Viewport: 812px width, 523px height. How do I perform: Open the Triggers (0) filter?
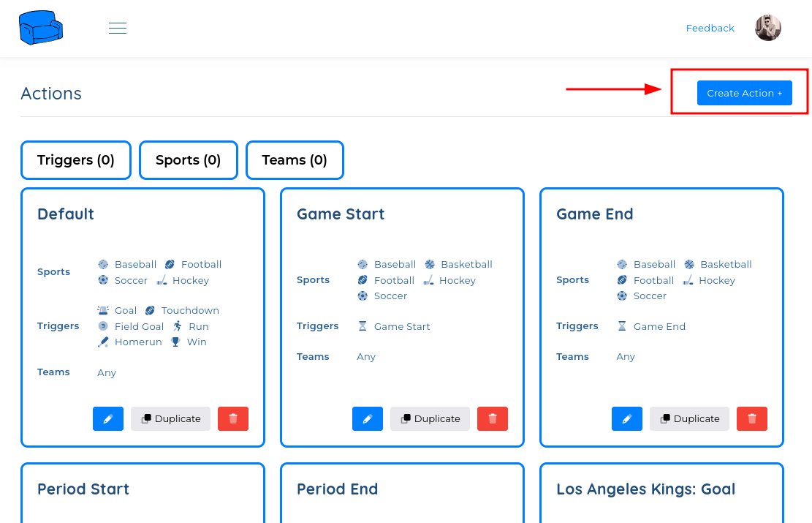[x=76, y=160]
